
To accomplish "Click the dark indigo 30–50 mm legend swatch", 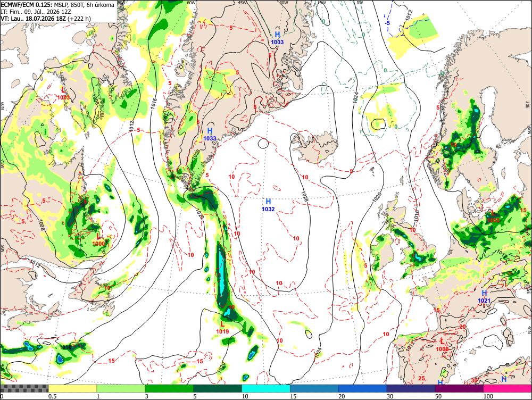I will click(x=411, y=388).
